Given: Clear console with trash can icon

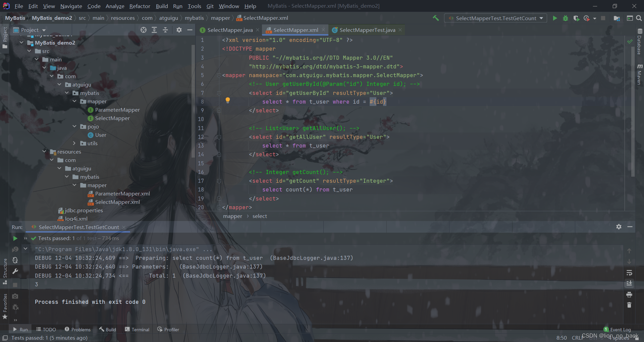Looking at the screenshot, I should pos(629,305).
